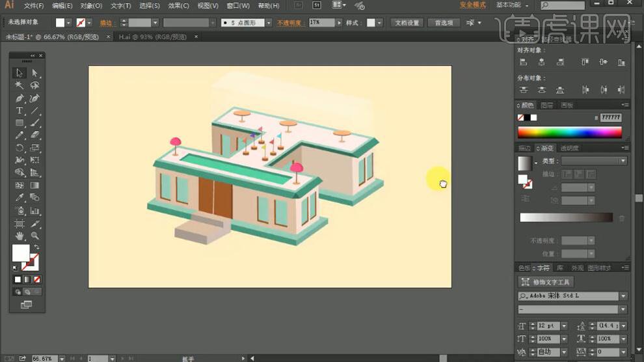Activate the Zoom tool
Viewport: 644px width, 362px height.
click(35, 236)
